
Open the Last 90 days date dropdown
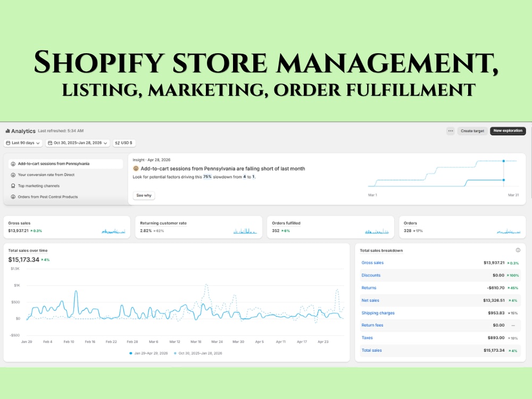point(23,143)
